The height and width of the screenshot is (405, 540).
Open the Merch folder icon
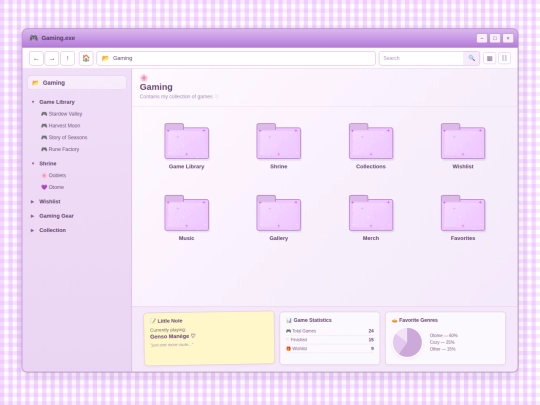(x=371, y=213)
